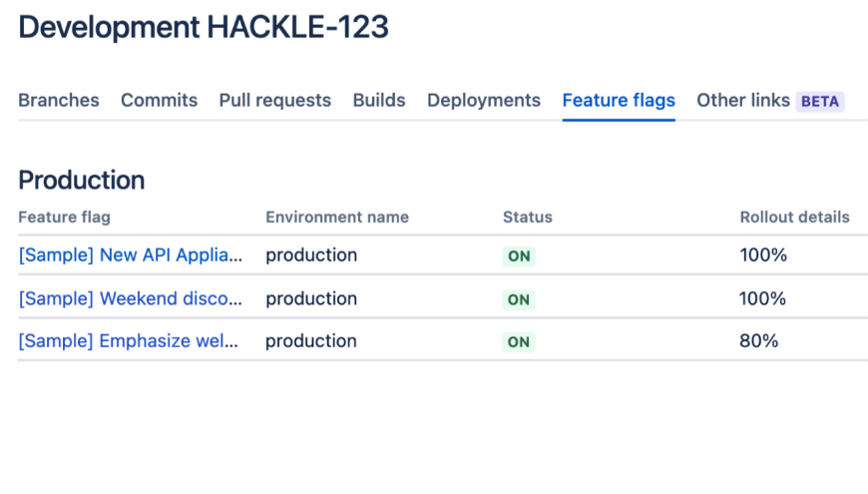Click the BETA badge next to Other links
The height and width of the screenshot is (494, 868).
click(x=820, y=102)
